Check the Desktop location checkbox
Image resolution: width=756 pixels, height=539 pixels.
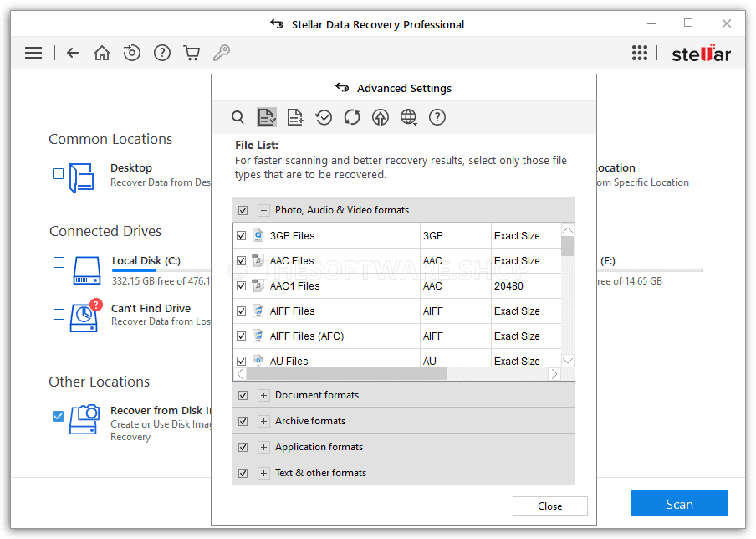[x=58, y=173]
